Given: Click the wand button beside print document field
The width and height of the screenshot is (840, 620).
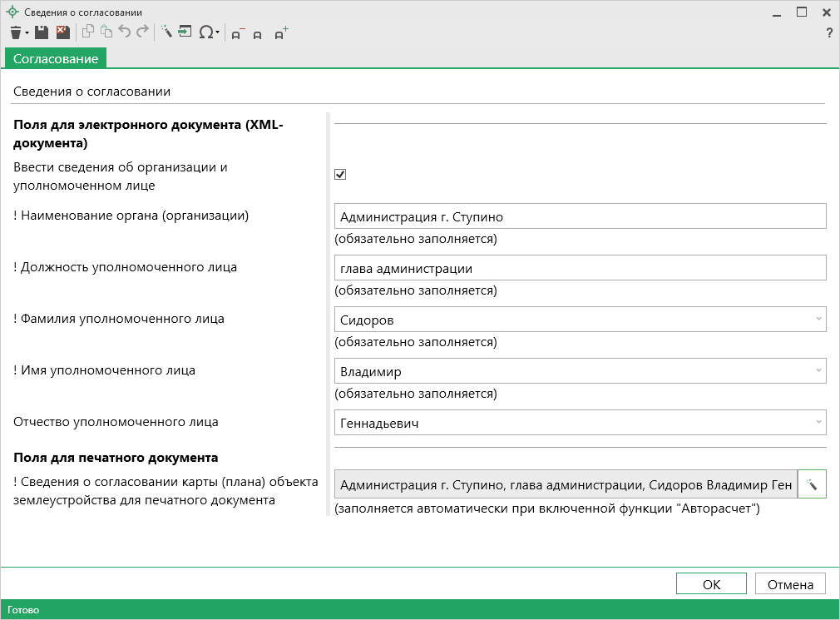Looking at the screenshot, I should (811, 484).
